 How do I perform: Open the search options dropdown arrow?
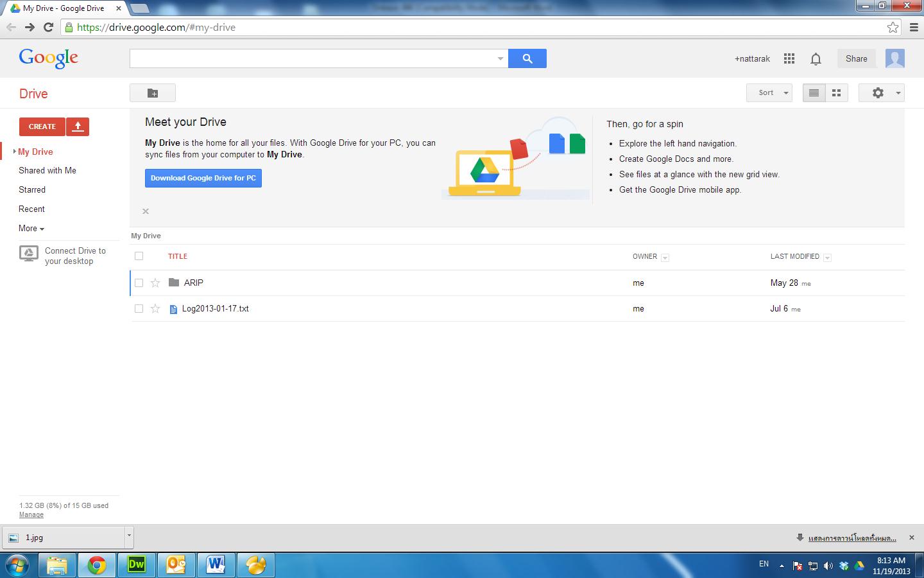point(501,58)
